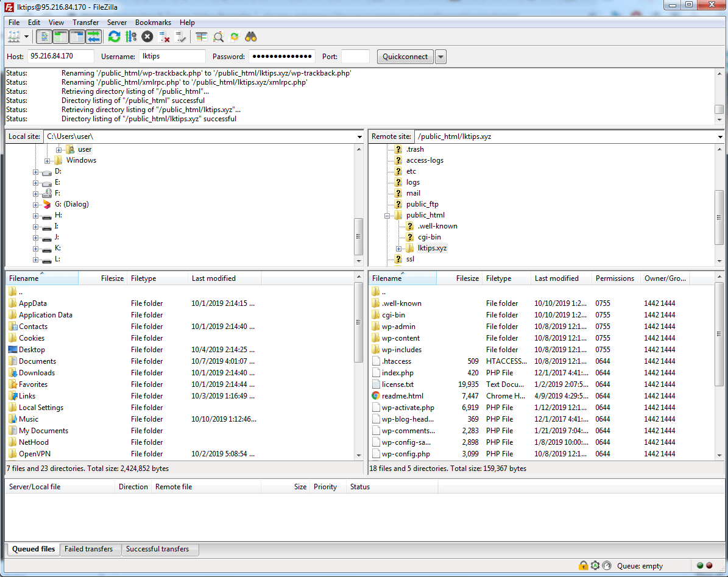Click the local directory tree scrollbar thumb

(x=358, y=236)
